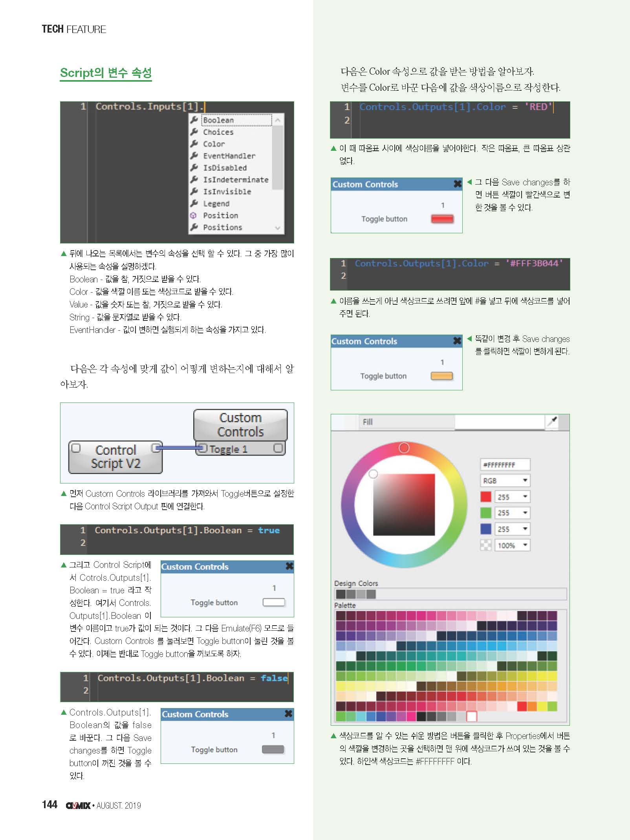Click the checkerboard opacity swatch
630x840 pixels.
(486, 545)
